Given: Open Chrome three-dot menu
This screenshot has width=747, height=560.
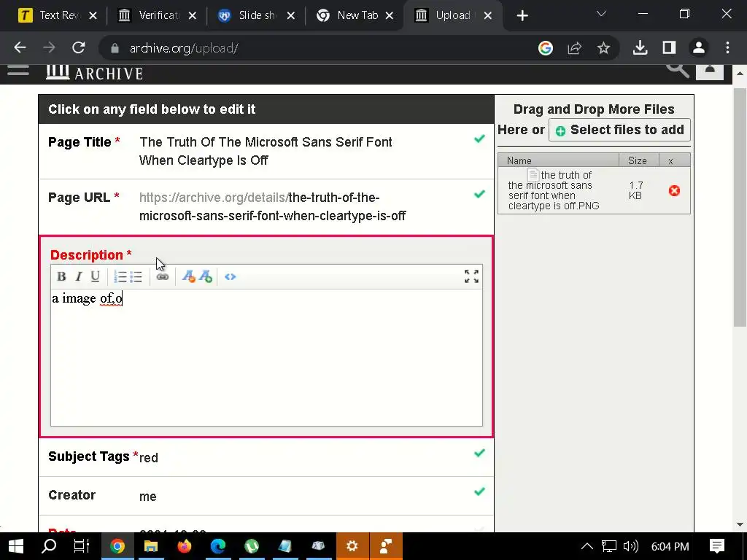Looking at the screenshot, I should click(x=727, y=47).
